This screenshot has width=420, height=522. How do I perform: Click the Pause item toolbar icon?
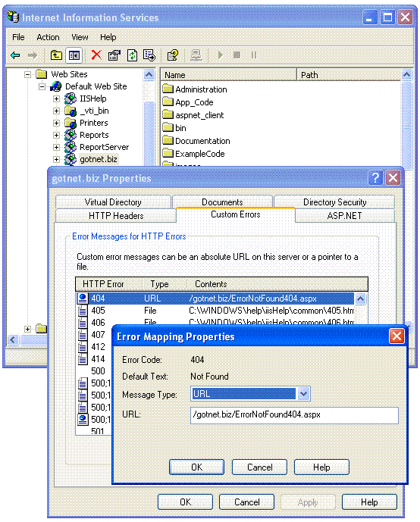pyautogui.click(x=254, y=55)
